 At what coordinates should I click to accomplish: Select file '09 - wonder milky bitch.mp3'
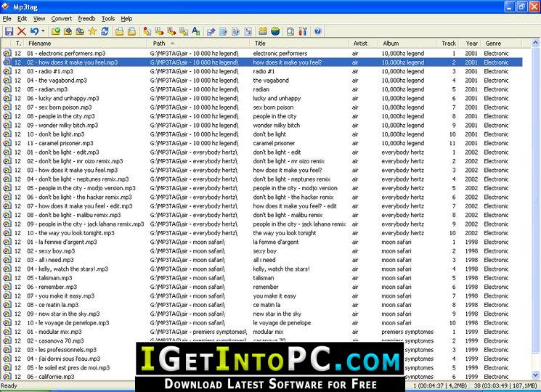(62, 125)
